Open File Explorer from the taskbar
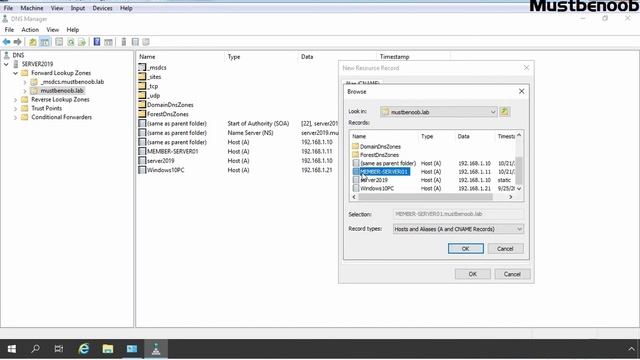The image size is (640, 360). [108, 349]
